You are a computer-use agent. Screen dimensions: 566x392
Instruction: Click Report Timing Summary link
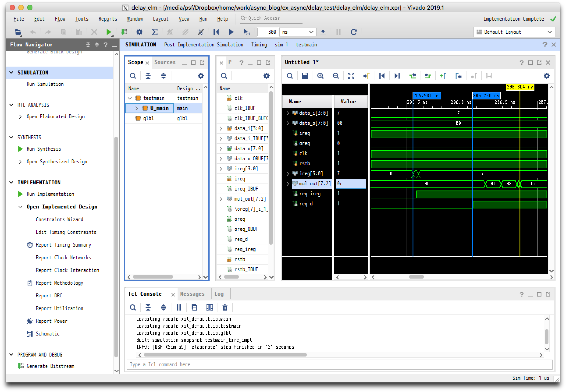pos(63,245)
